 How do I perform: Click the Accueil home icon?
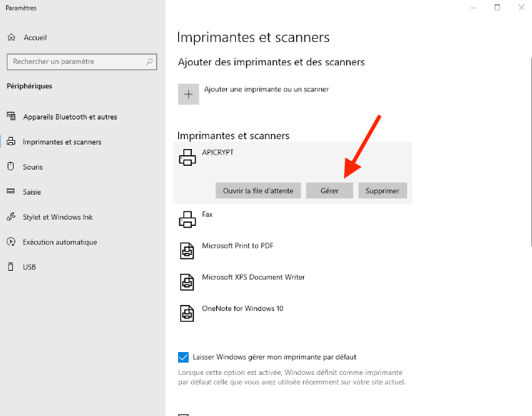point(11,37)
